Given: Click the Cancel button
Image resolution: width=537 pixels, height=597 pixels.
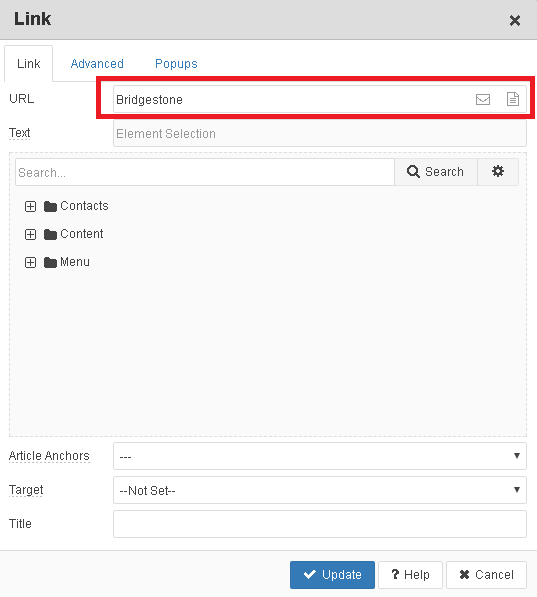Looking at the screenshot, I should pos(486,575).
